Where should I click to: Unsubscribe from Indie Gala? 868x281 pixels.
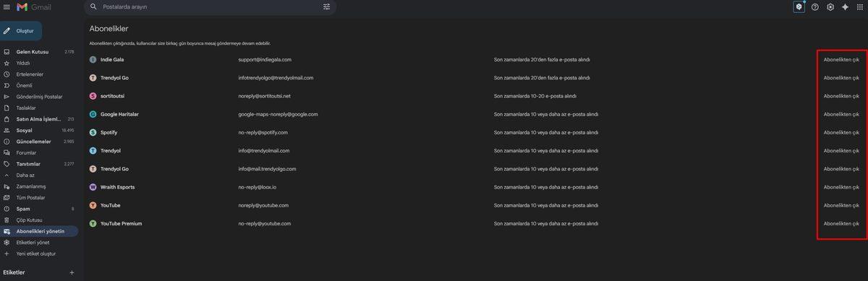[x=841, y=59]
